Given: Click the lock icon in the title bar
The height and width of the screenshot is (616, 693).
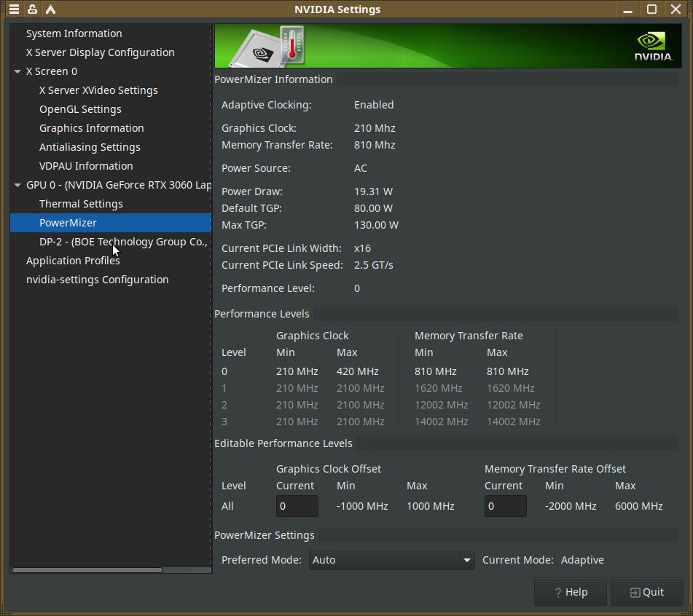Looking at the screenshot, I should tap(32, 9).
